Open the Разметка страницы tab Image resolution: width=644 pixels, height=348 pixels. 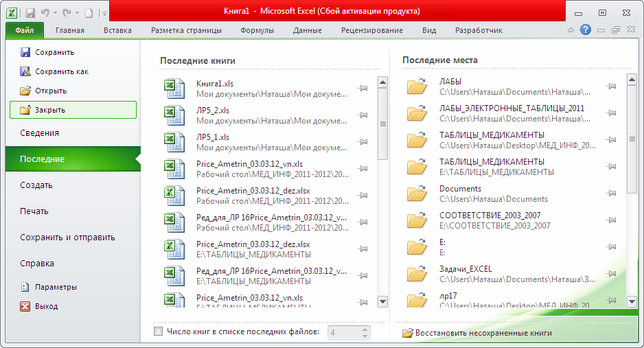186,30
